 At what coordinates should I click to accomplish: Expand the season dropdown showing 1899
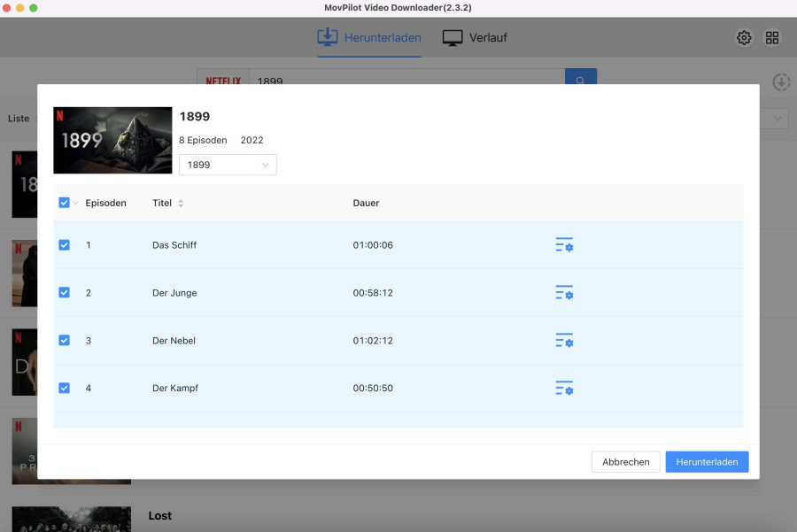point(228,165)
